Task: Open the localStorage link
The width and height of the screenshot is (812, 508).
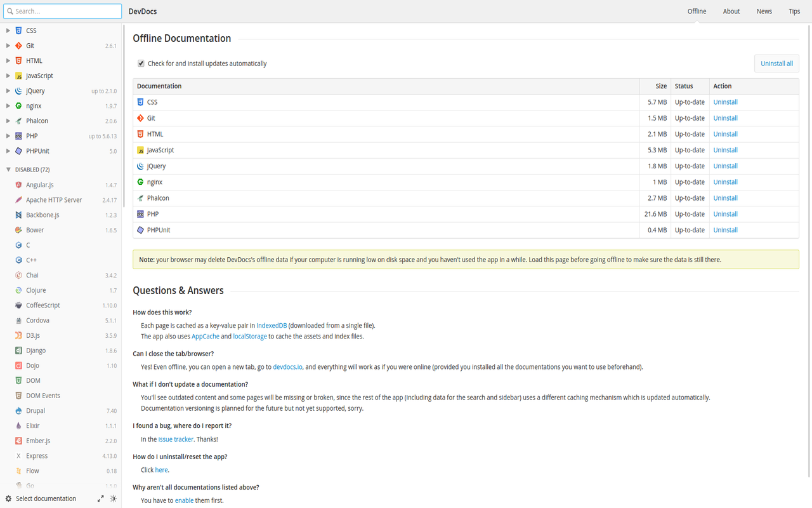Action: pos(250,337)
